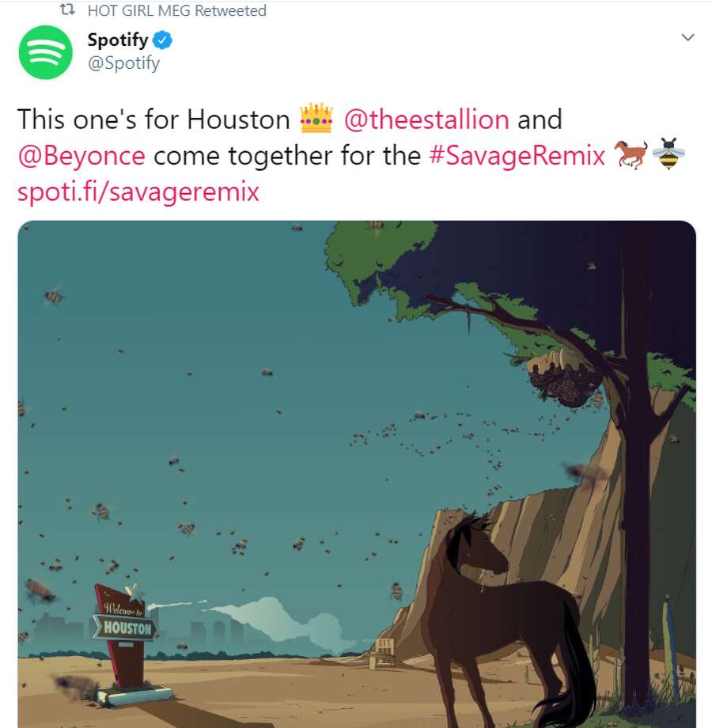The width and height of the screenshot is (712, 728).
Task: Open the @Beyonce mention link
Action: point(81,156)
